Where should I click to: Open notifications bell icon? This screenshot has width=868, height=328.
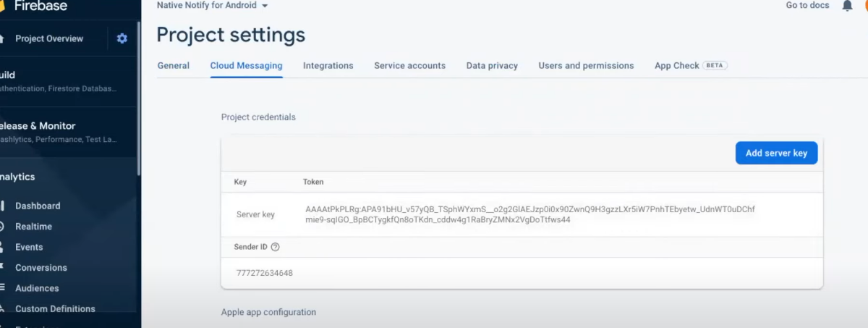coord(847,6)
